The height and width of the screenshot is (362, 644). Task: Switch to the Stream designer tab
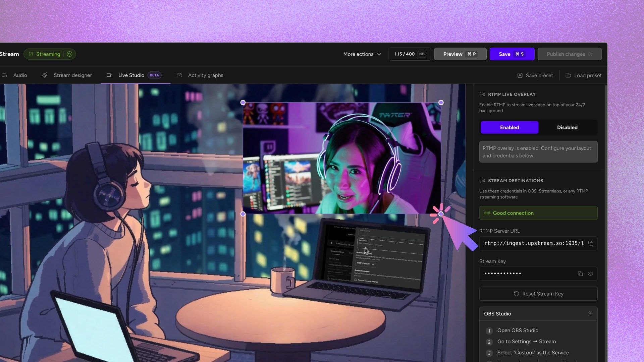[72, 75]
